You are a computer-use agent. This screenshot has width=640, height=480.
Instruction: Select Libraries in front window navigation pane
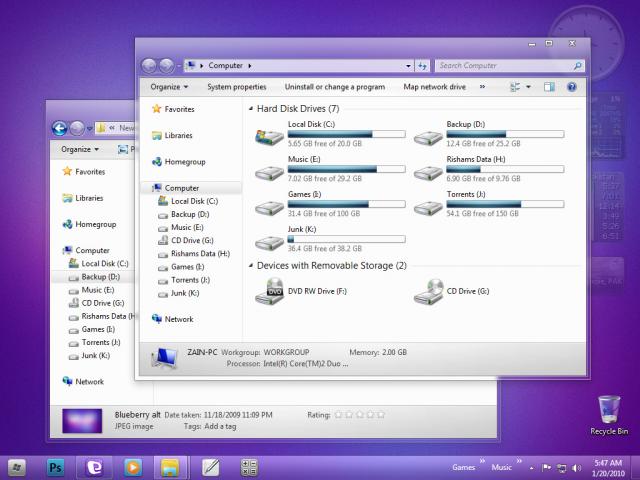click(172, 136)
